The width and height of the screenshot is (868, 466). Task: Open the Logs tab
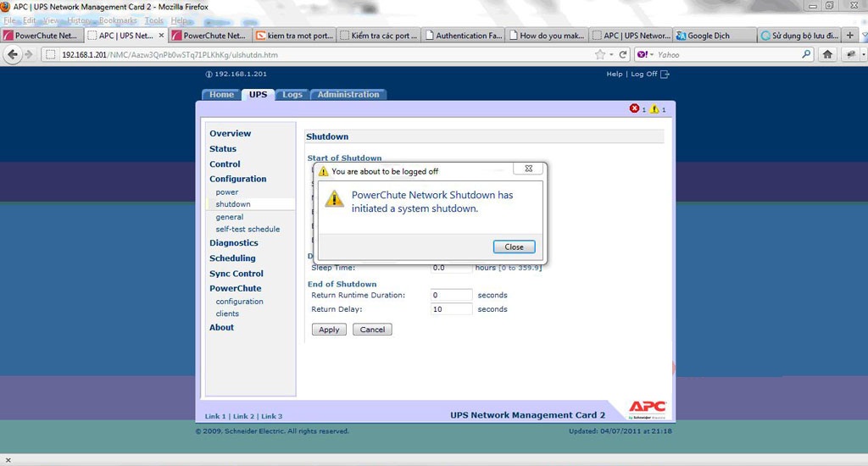coord(292,95)
